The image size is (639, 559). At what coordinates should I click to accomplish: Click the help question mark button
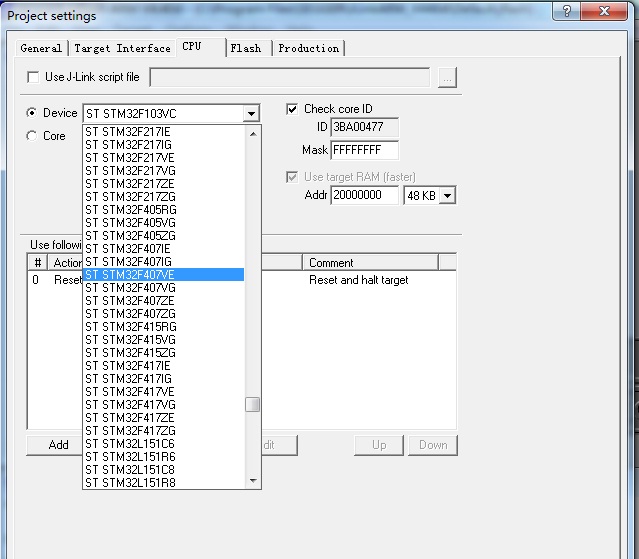pos(566,11)
